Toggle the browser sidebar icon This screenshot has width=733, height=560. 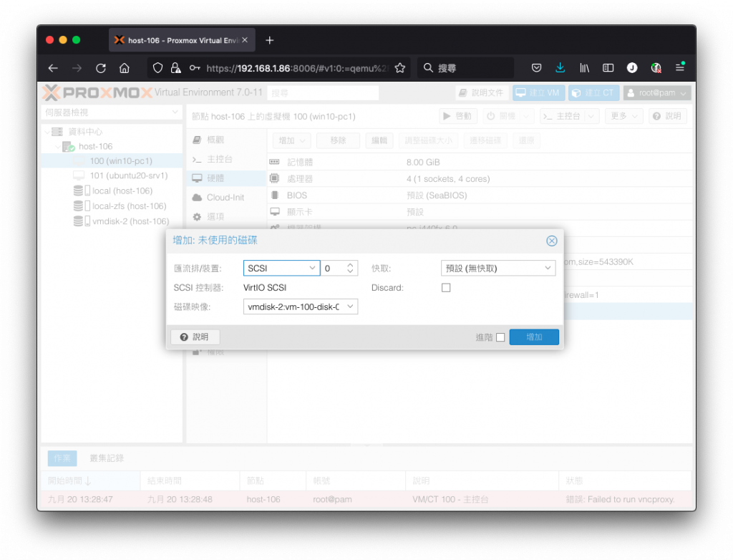[x=608, y=68]
